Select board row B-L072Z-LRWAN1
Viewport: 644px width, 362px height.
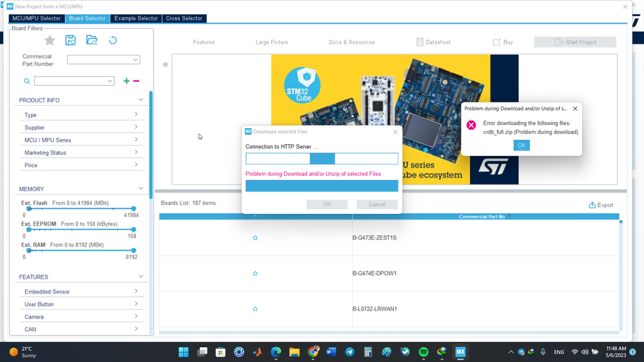389,309
